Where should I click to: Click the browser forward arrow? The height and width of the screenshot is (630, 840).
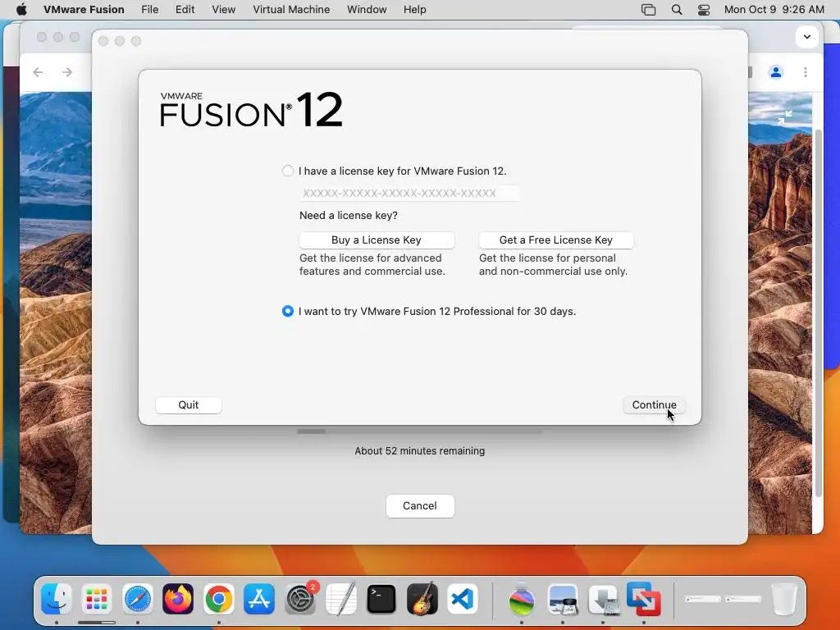point(67,72)
